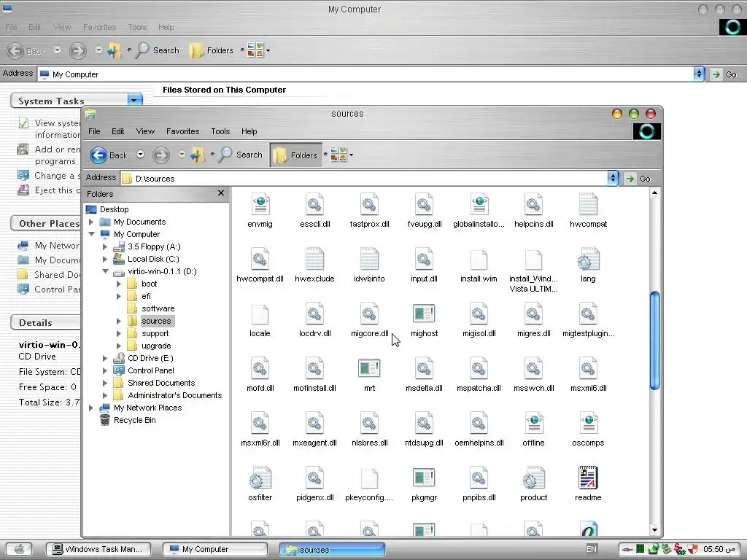Image resolution: width=747 pixels, height=560 pixels.
Task: Expand My Network Places tree node
Action: (91, 408)
